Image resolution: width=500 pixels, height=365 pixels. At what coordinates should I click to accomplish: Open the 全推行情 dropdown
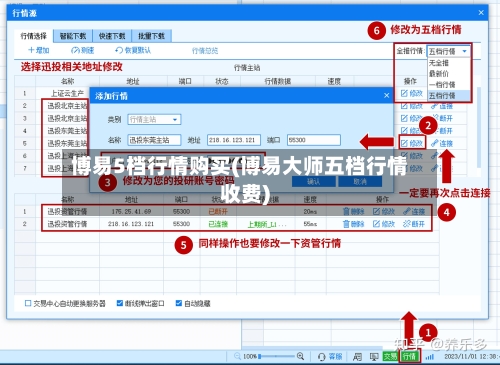(x=448, y=51)
